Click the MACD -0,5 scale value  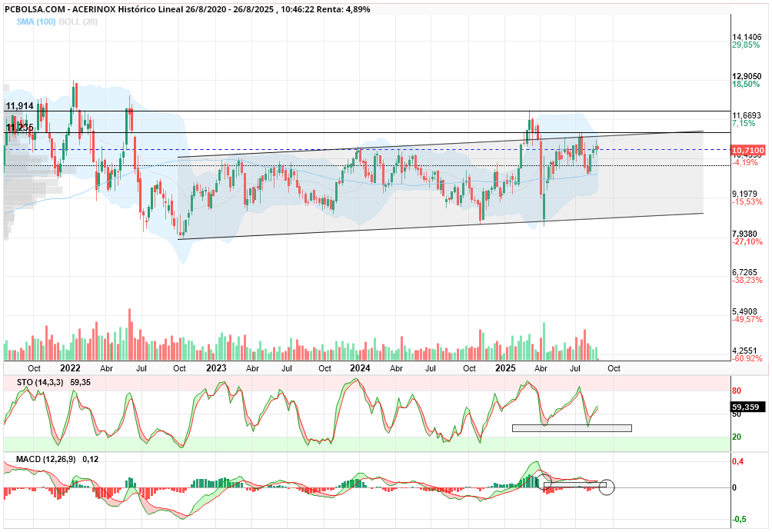(738, 519)
